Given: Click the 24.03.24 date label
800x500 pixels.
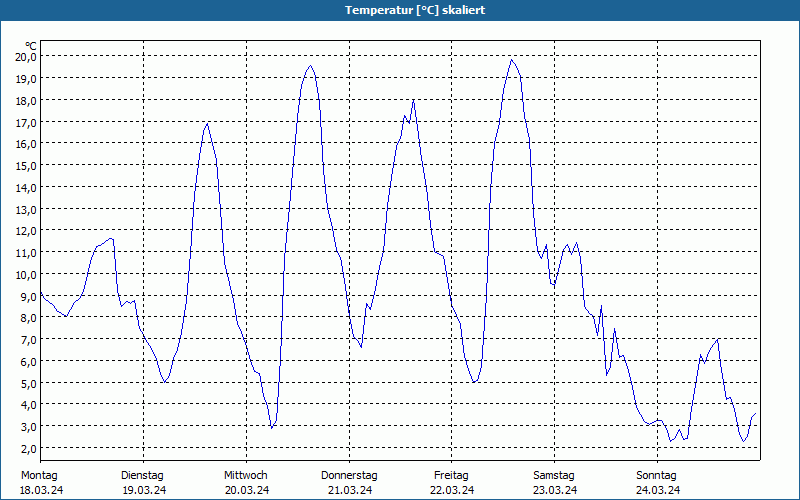Looking at the screenshot, I should [658, 490].
